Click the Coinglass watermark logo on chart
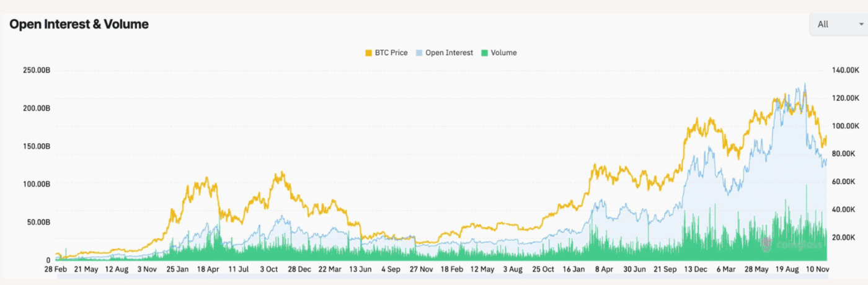Screen dimensions: 868x285 point(767,244)
